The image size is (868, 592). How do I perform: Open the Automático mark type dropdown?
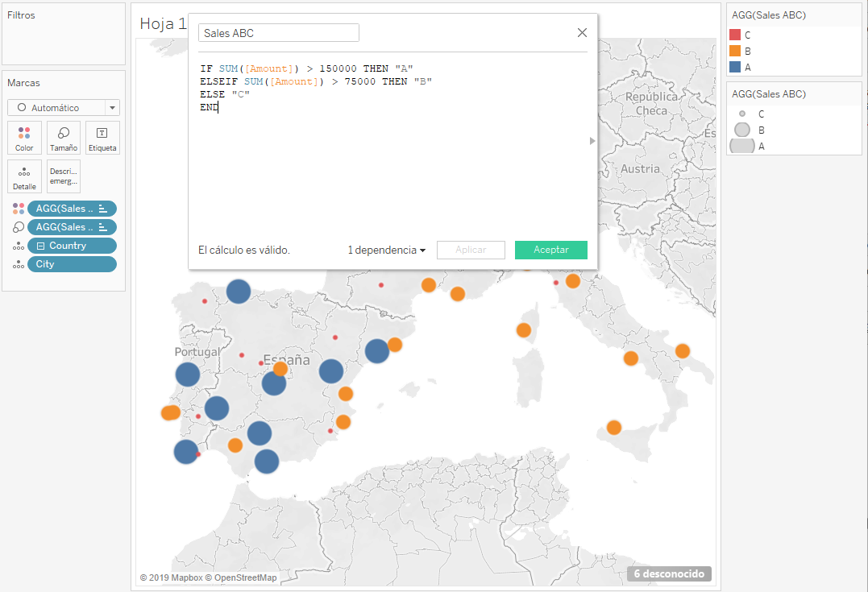click(112, 107)
